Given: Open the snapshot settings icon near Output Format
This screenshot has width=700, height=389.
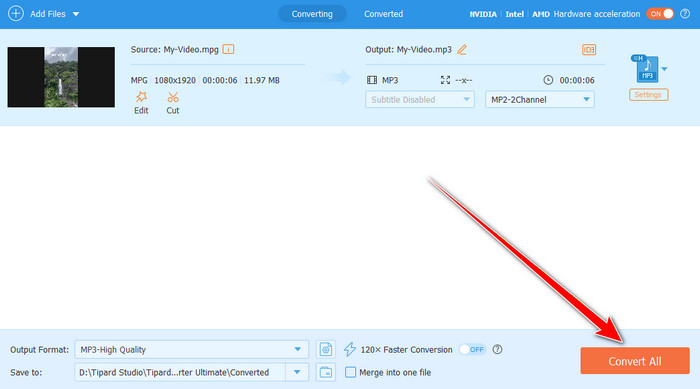Looking at the screenshot, I should (x=325, y=349).
